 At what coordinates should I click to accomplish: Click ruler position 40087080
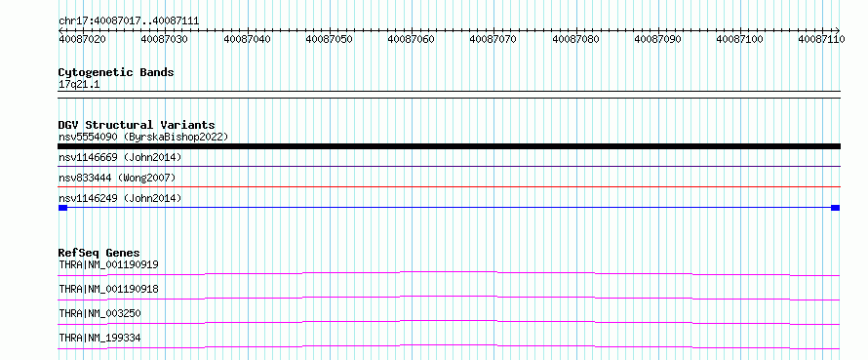(x=575, y=39)
